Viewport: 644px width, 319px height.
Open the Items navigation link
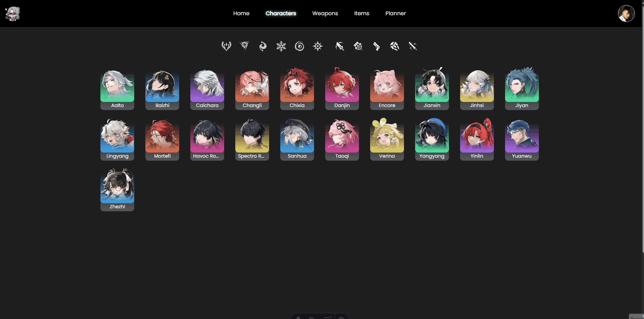(361, 13)
